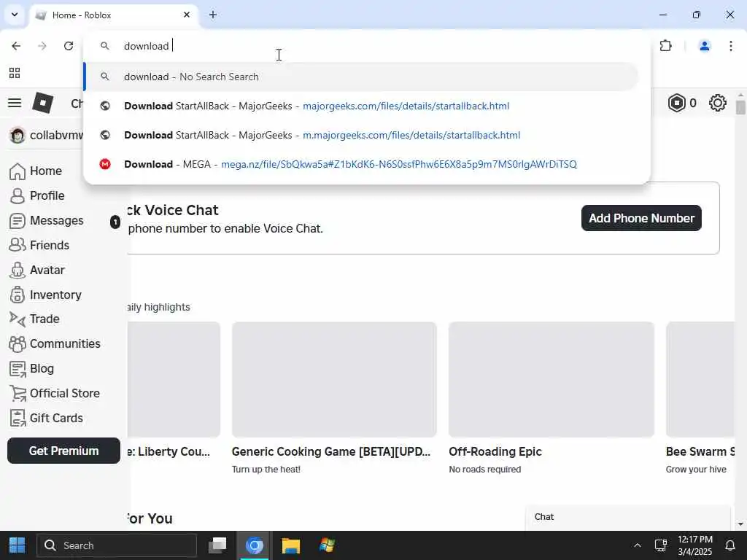This screenshot has height=560, width=747.
Task: Open the Roblox settings gear
Action: click(718, 103)
